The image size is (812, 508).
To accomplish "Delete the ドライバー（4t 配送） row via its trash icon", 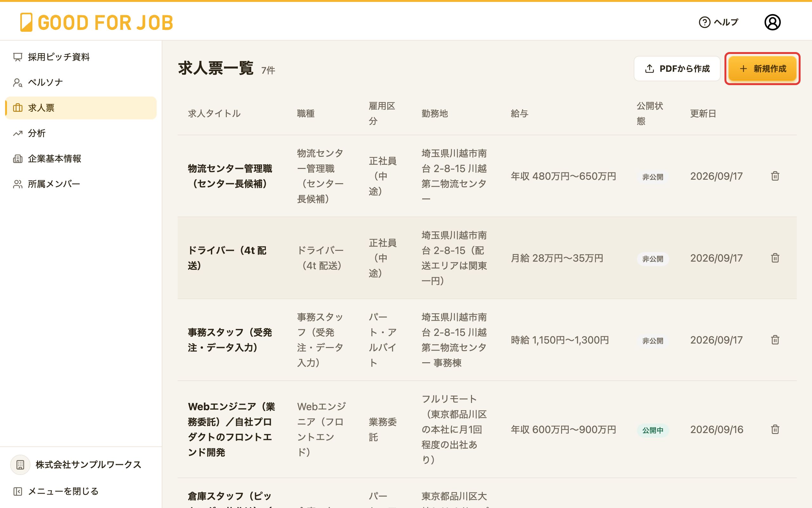I will [x=775, y=258].
